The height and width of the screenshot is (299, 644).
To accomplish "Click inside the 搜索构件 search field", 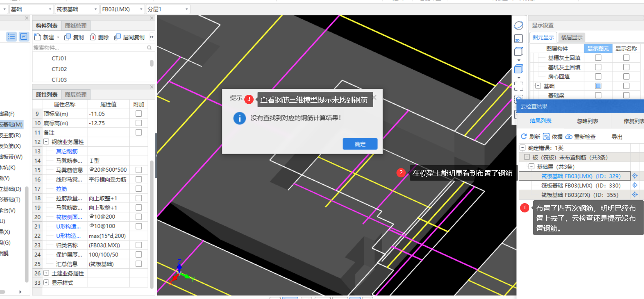I will click(x=89, y=48).
